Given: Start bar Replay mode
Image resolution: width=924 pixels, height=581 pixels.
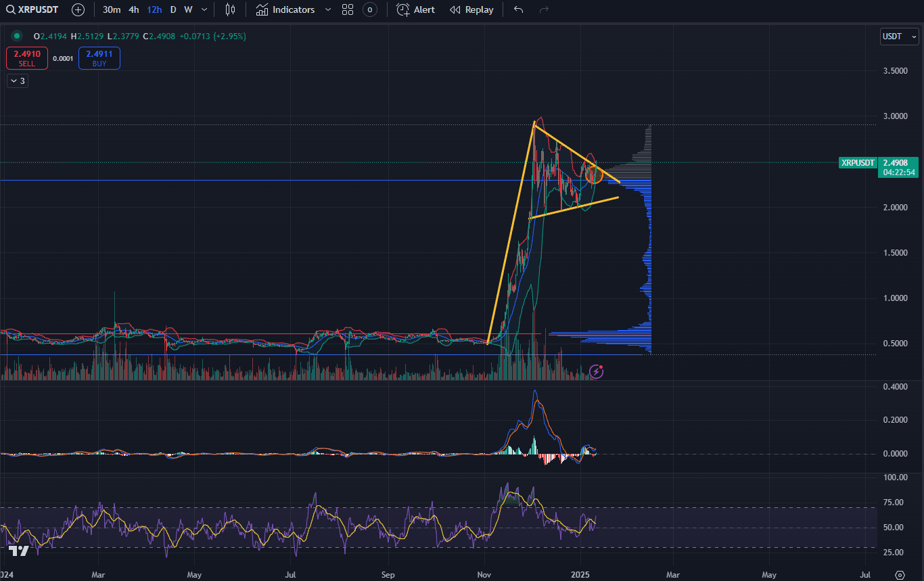Looking at the screenshot, I should [x=471, y=9].
